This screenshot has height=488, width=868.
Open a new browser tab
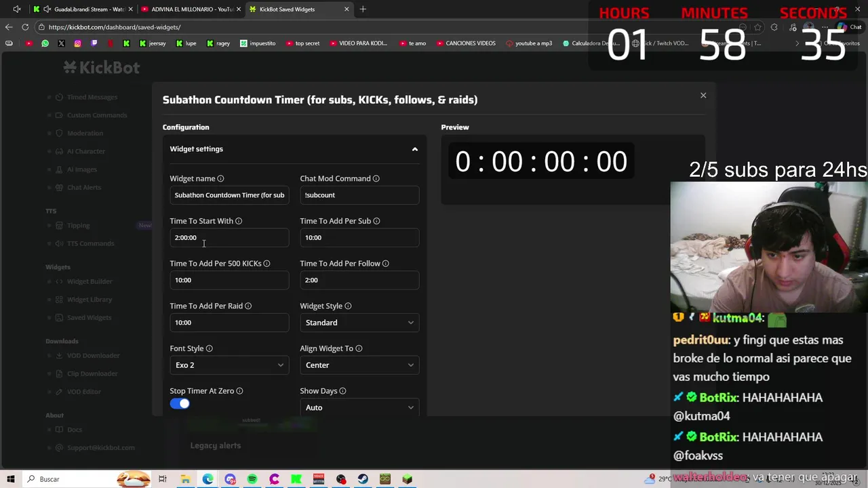point(363,9)
